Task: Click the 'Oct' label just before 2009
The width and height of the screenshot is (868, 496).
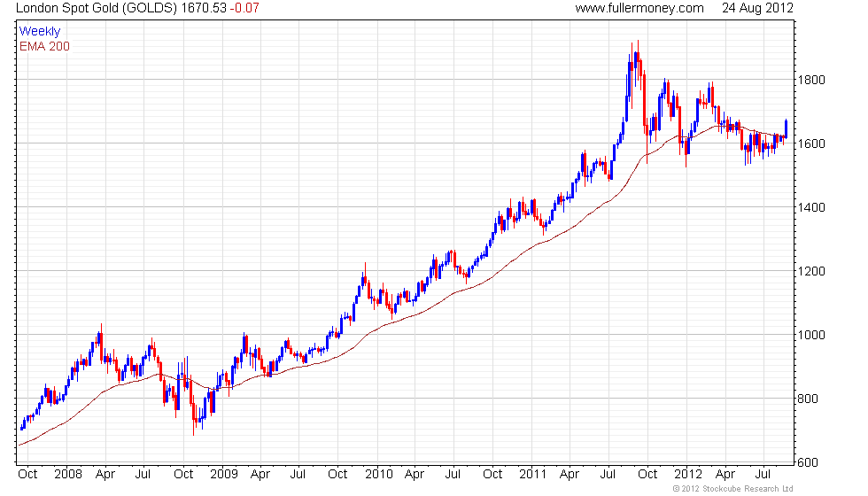Action: [183, 475]
